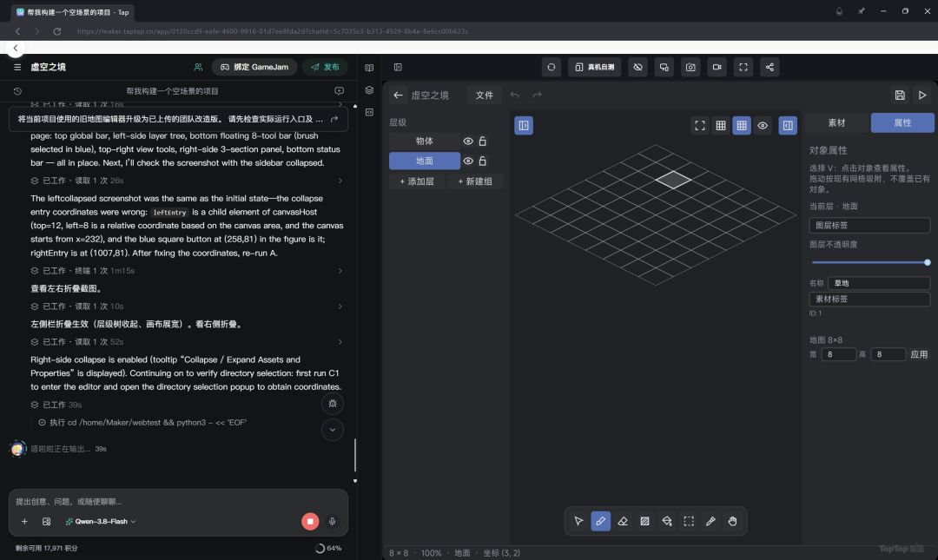Toggle the highlighted grid display button
This screenshot has height=560, width=938.
click(x=742, y=126)
